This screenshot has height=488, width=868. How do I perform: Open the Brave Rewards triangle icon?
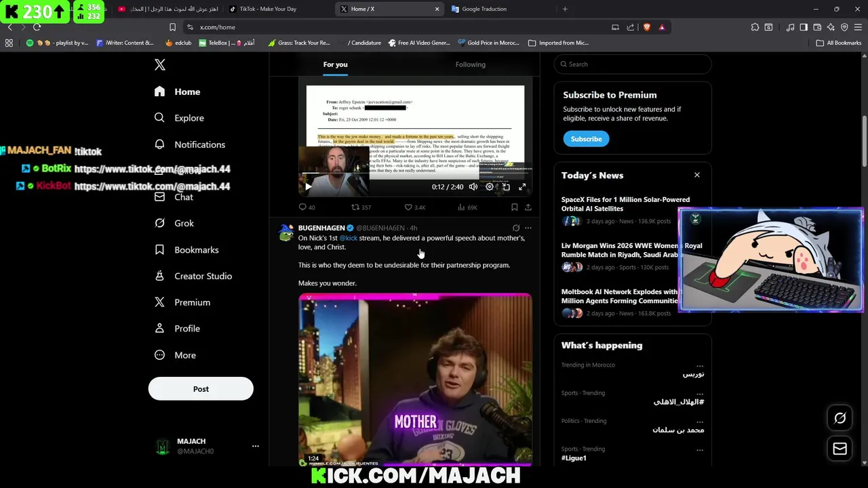click(662, 27)
